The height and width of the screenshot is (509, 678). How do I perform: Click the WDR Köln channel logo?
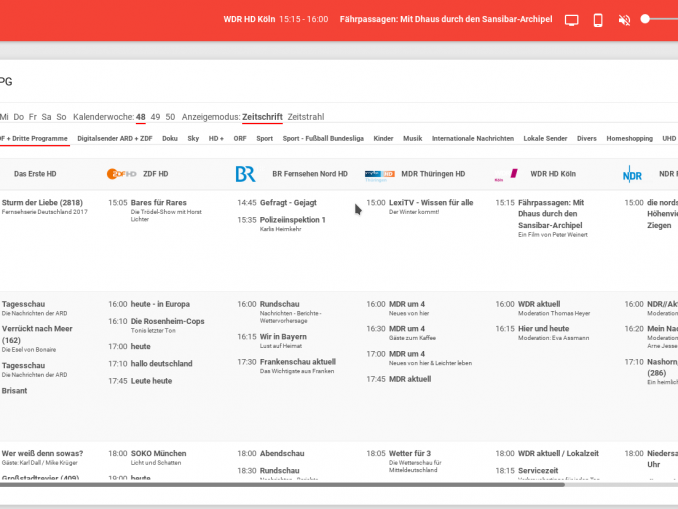coord(506,175)
